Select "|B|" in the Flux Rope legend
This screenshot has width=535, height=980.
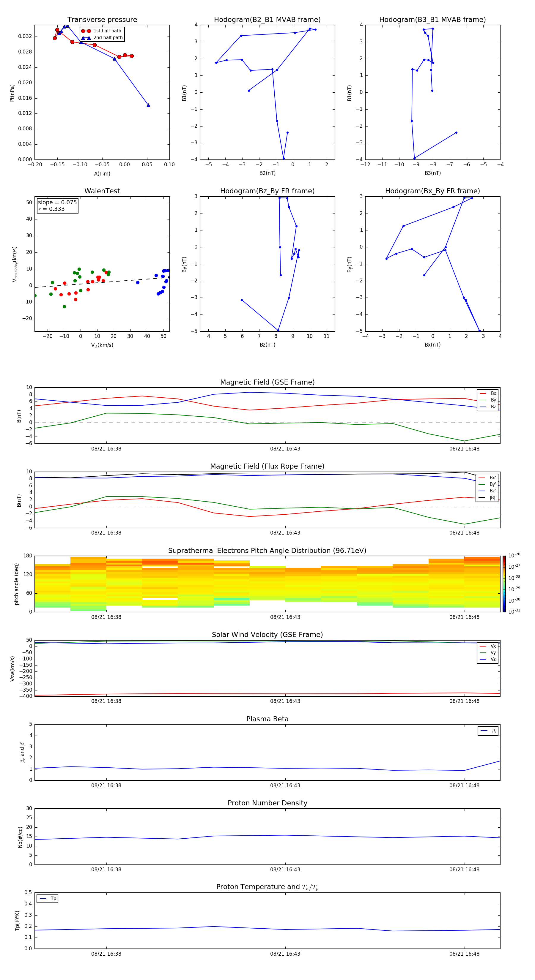487,498
